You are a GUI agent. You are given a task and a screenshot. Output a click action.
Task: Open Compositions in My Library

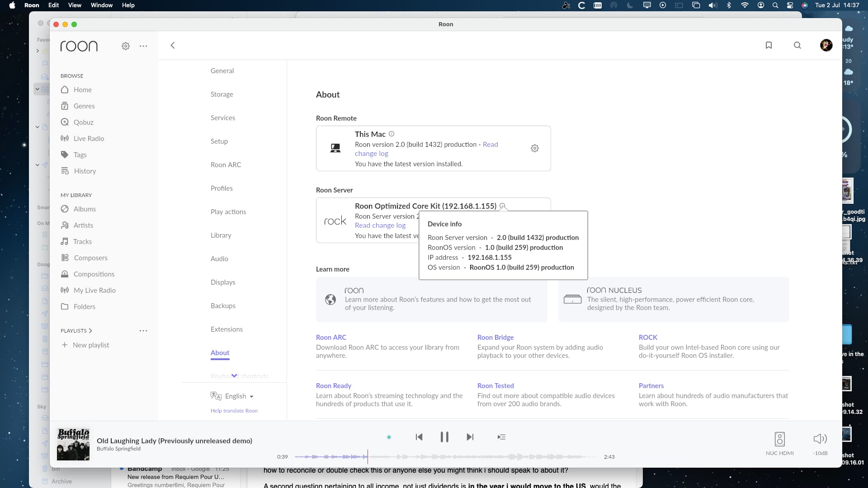click(x=88, y=274)
